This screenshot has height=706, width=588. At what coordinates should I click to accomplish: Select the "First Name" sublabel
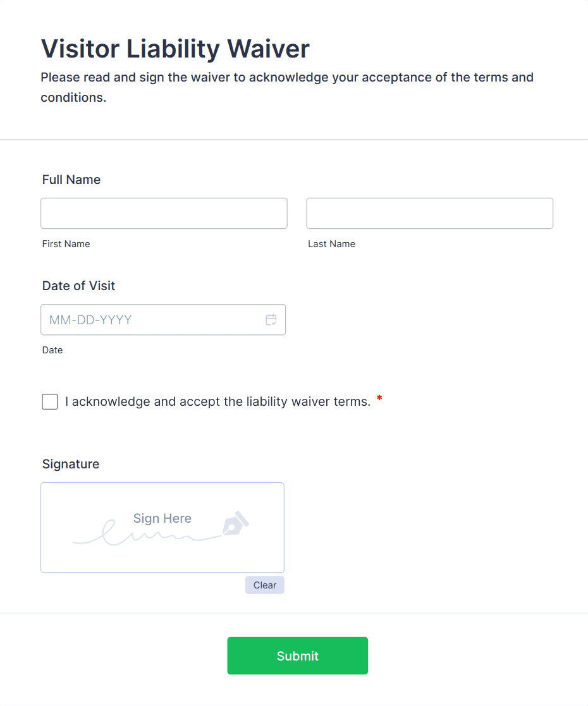tap(66, 244)
